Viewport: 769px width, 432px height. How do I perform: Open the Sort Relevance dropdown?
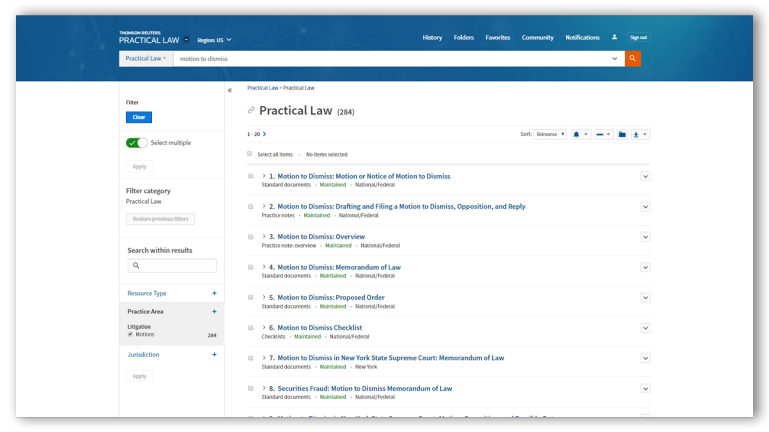coord(549,134)
